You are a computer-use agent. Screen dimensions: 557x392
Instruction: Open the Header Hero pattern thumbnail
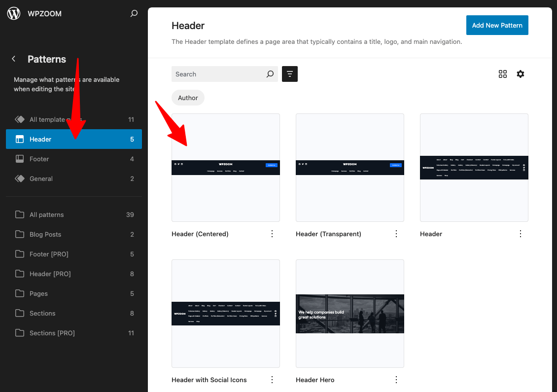pyautogui.click(x=350, y=314)
